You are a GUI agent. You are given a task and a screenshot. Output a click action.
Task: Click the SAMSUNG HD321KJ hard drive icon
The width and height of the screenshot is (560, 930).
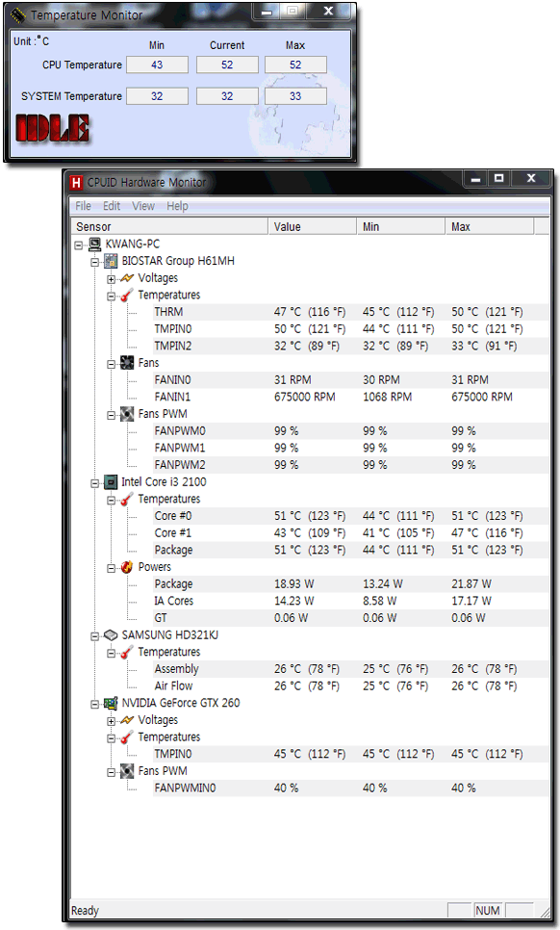pyautogui.click(x=111, y=635)
